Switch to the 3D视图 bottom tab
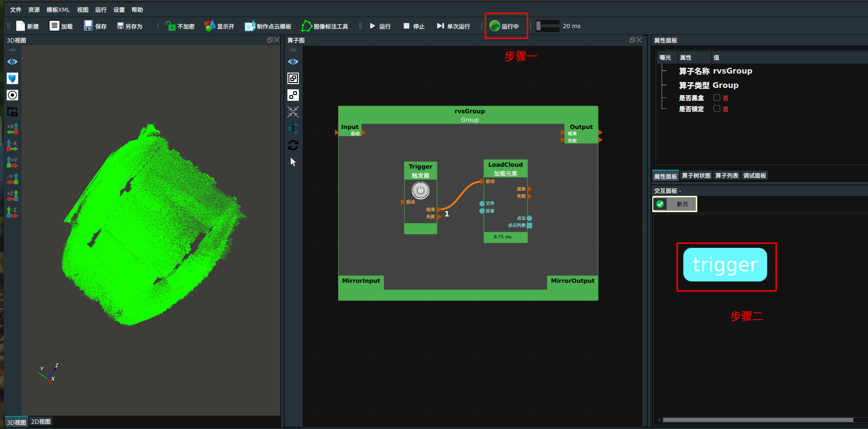 (x=17, y=422)
